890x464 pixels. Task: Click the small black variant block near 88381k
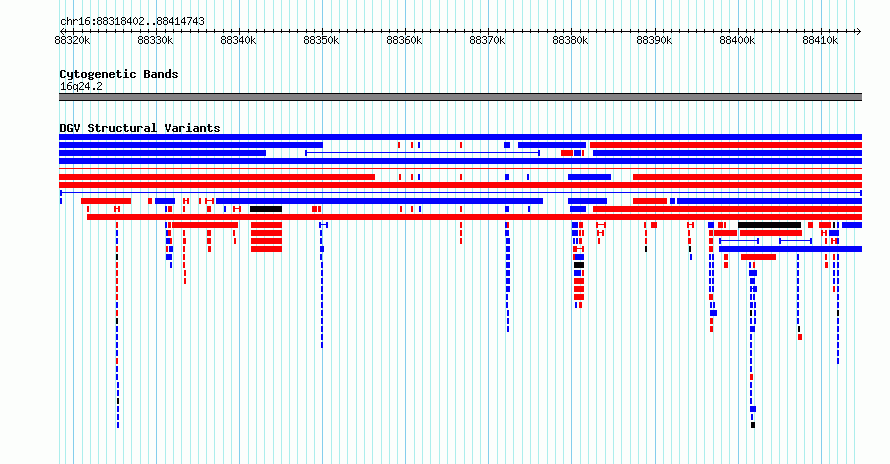(x=579, y=265)
